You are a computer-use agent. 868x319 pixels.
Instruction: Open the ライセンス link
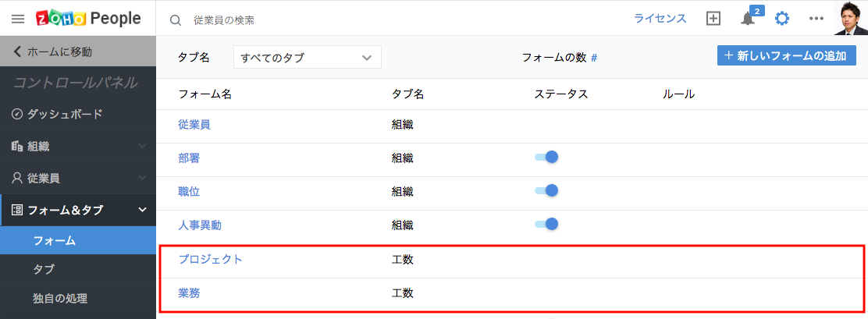pos(660,19)
